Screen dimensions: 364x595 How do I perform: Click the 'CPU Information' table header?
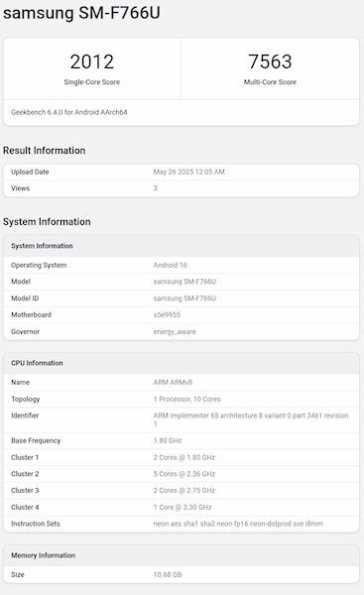click(37, 363)
